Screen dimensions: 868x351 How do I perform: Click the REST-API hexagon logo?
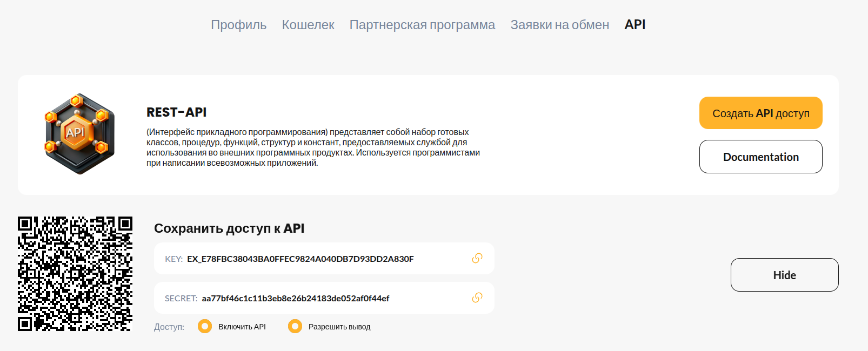(x=80, y=134)
